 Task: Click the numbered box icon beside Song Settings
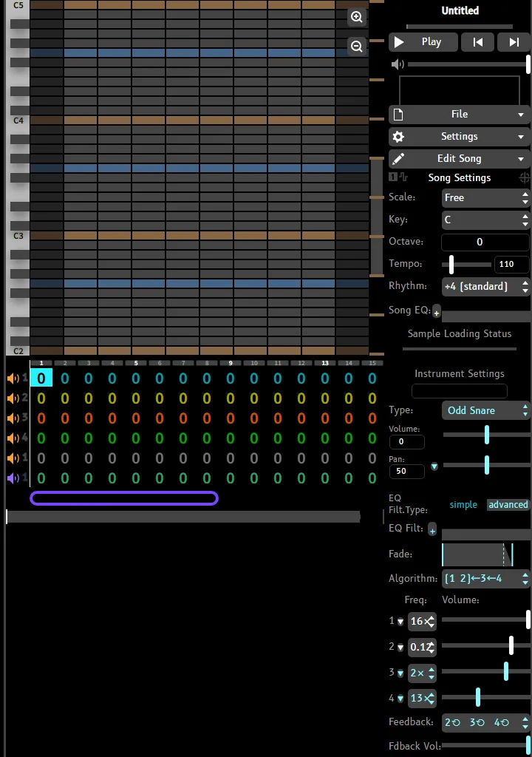click(393, 177)
